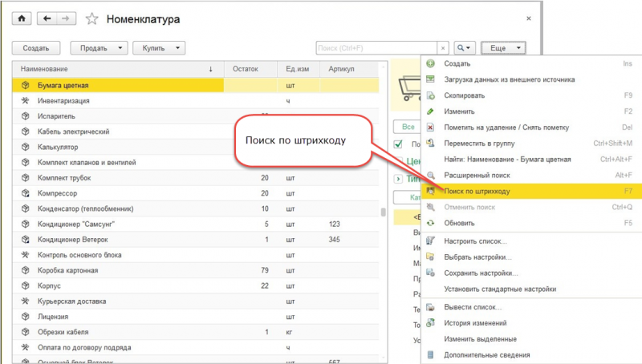
Task: Choose Расширенный поиск from the menu
Action: 479,175
